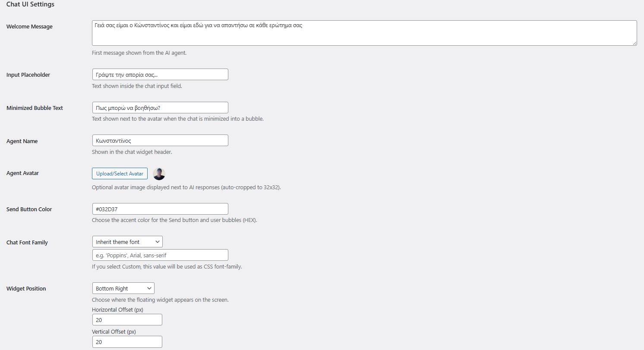
Task: Click the Welcome Message label
Action: [x=29, y=27]
